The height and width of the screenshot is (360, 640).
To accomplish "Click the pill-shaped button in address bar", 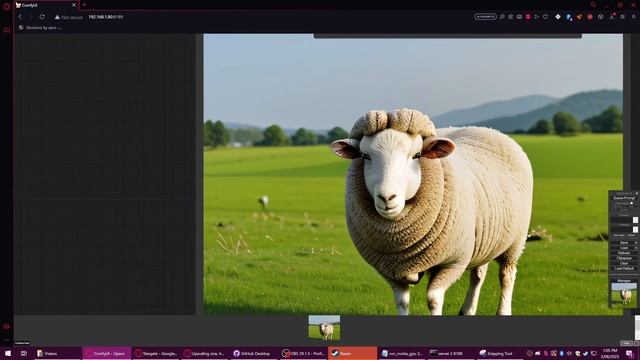I will (485, 17).
